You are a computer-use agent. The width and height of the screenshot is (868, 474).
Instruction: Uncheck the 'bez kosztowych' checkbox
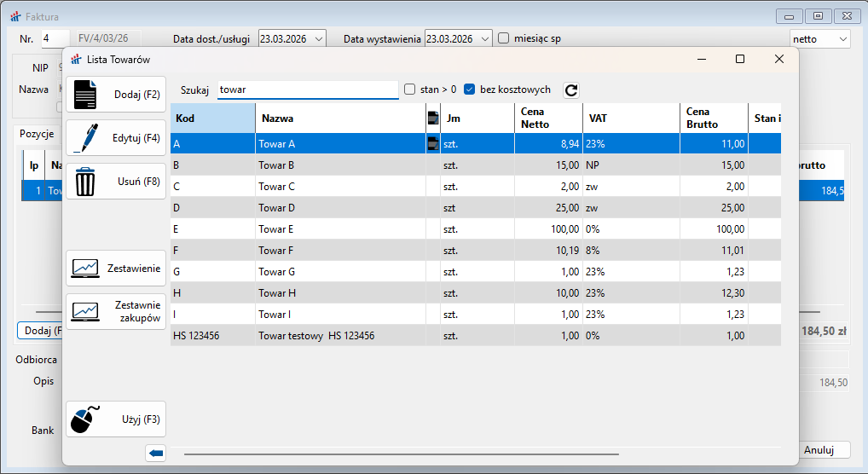tap(470, 90)
